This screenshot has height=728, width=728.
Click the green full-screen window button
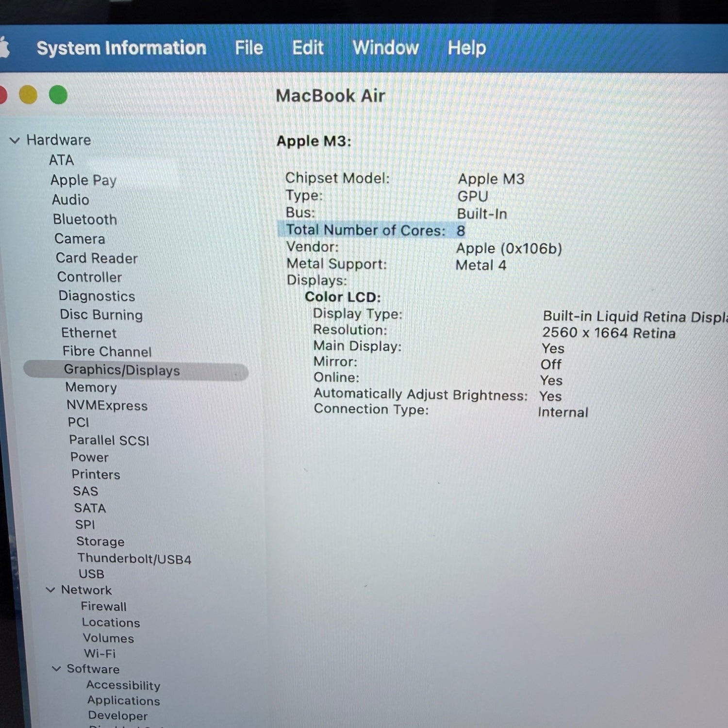[58, 95]
